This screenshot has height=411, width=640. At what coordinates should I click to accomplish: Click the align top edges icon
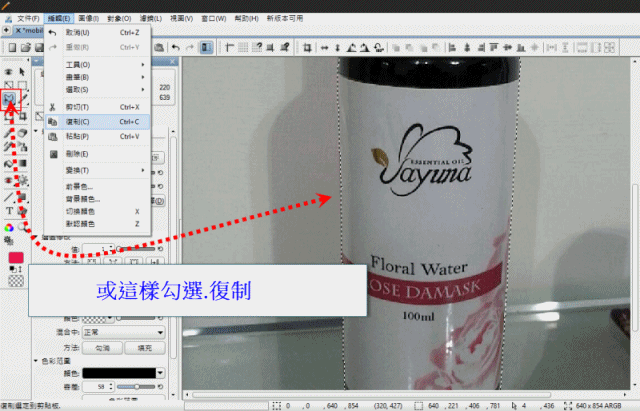(494, 48)
